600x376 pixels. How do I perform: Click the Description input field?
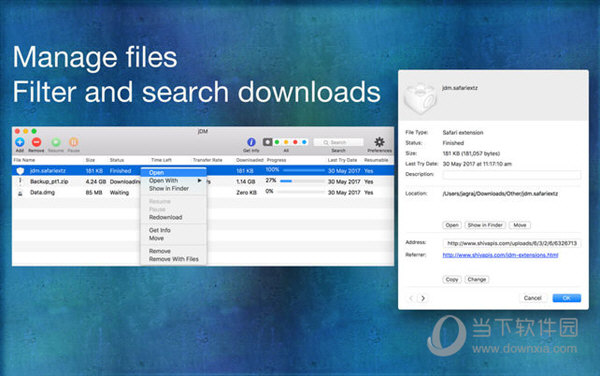(512, 175)
